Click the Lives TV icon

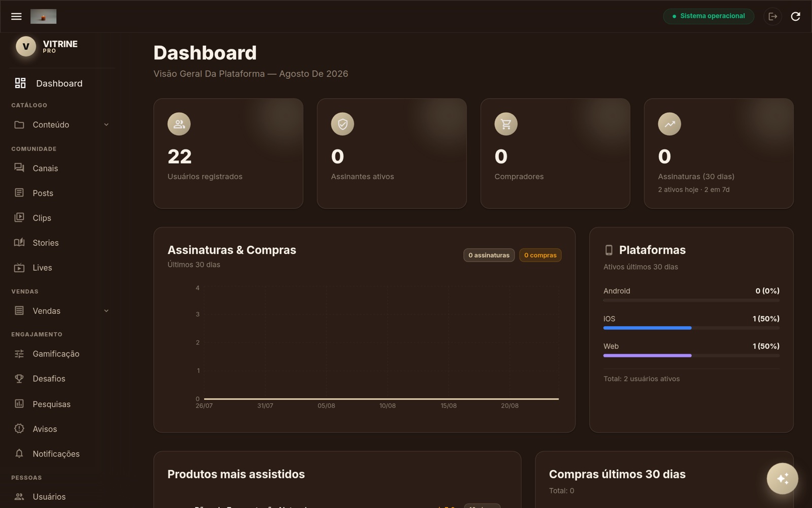(x=19, y=267)
